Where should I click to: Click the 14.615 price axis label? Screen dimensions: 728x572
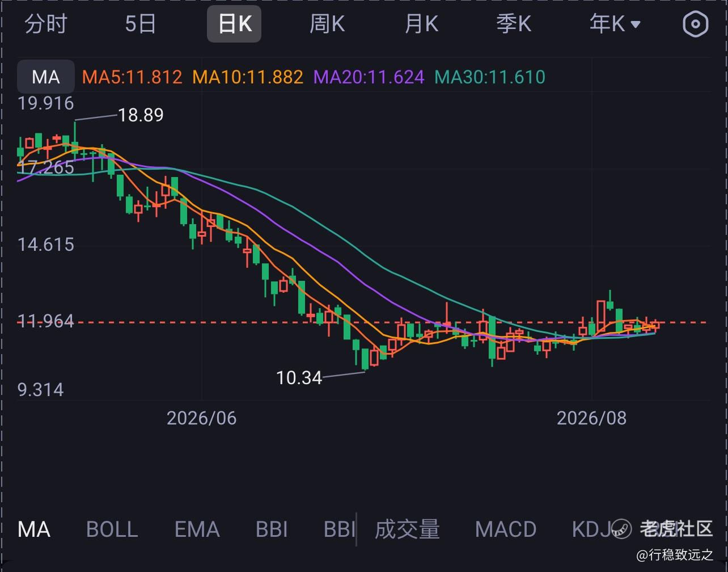click(x=45, y=245)
